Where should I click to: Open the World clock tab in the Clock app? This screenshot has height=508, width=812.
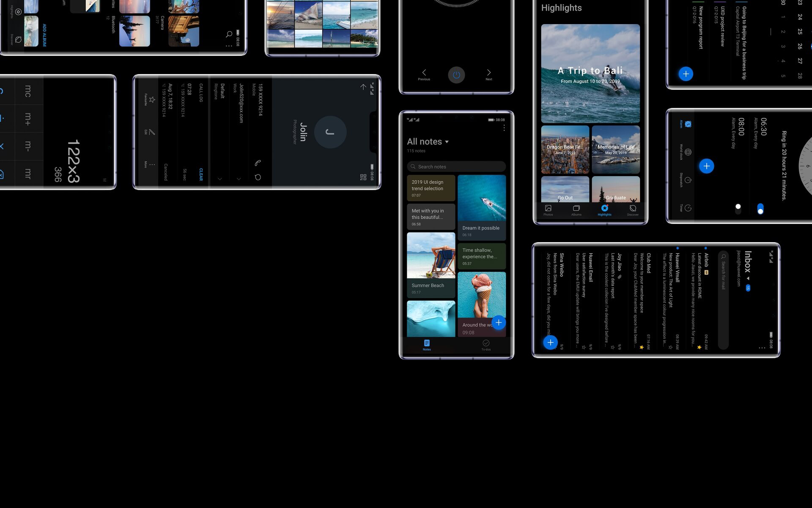[688, 151]
